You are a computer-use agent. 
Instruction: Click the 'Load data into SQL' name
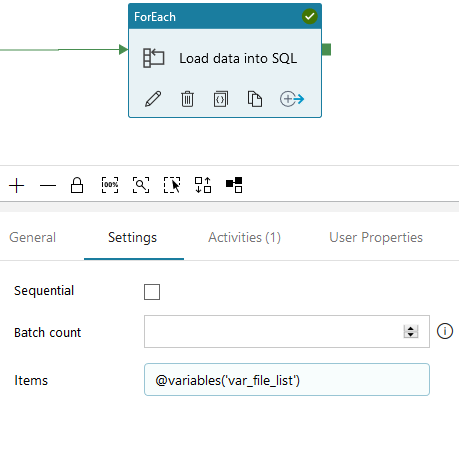coord(238,58)
